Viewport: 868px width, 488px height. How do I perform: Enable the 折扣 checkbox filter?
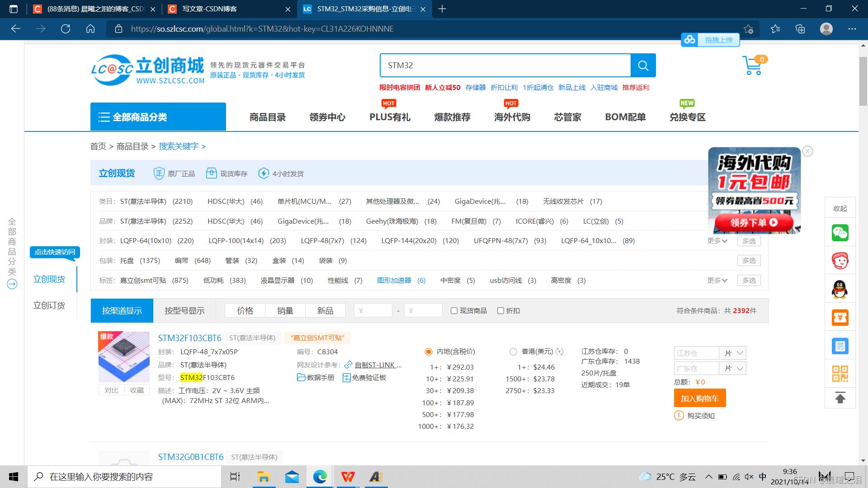(500, 311)
